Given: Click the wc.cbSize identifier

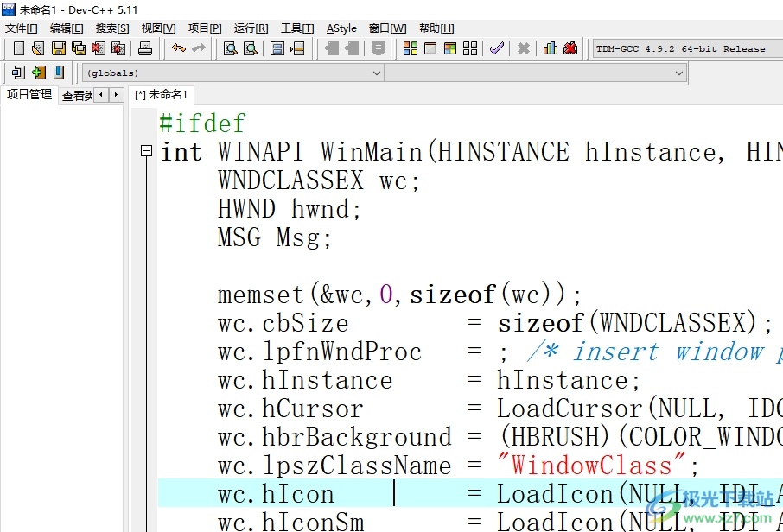Looking at the screenshot, I should [x=283, y=323].
